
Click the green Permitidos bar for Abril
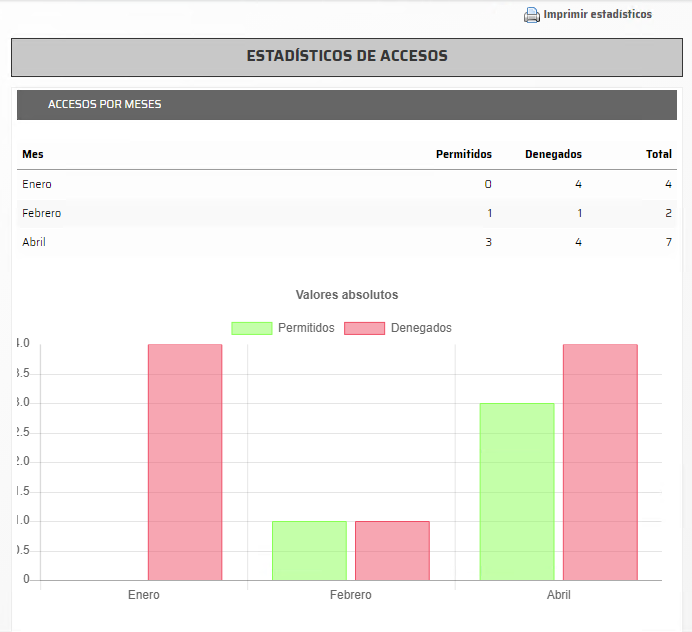click(517, 491)
